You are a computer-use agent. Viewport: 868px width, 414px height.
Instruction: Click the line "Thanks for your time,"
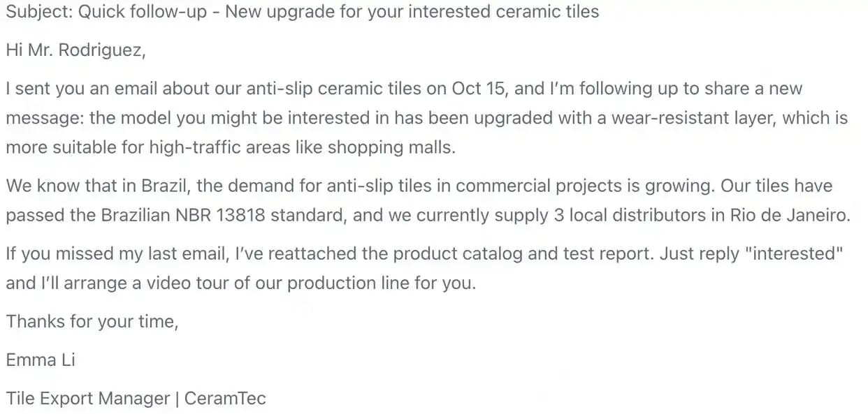click(x=92, y=322)
